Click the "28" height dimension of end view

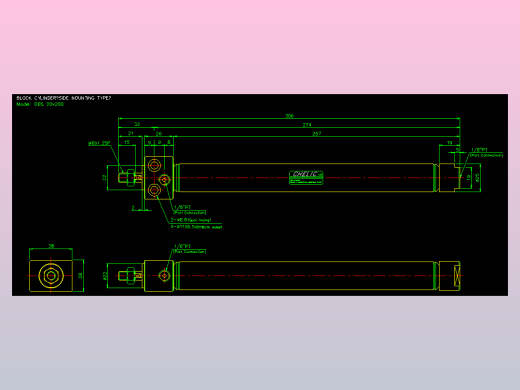click(x=80, y=276)
